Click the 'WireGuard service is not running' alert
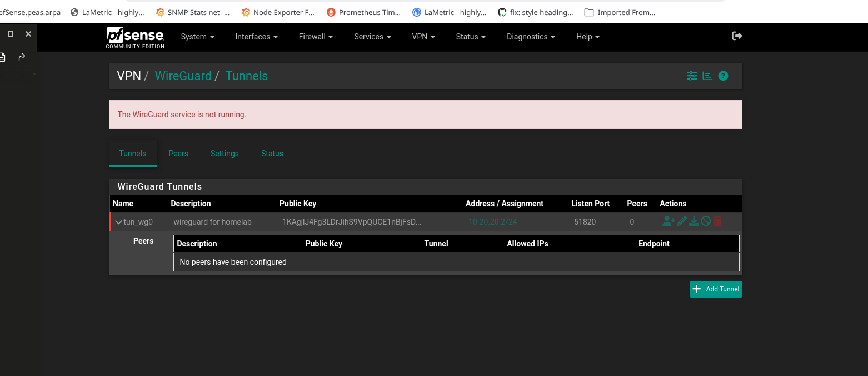This screenshot has height=376, width=868. (x=426, y=115)
